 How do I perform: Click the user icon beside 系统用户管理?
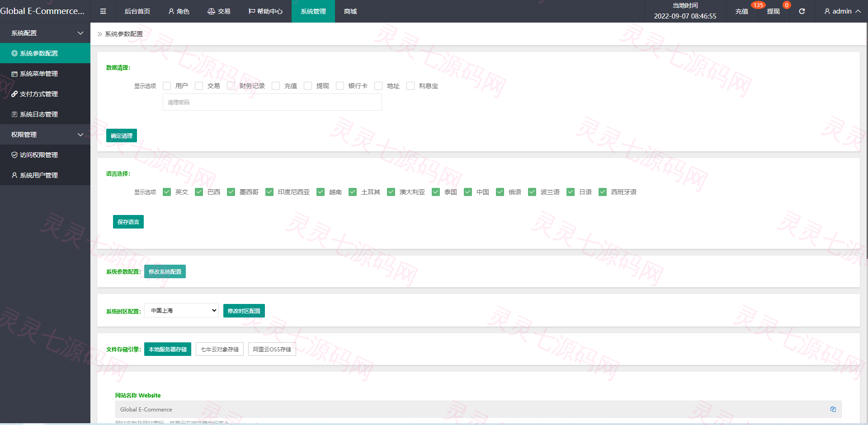14,175
